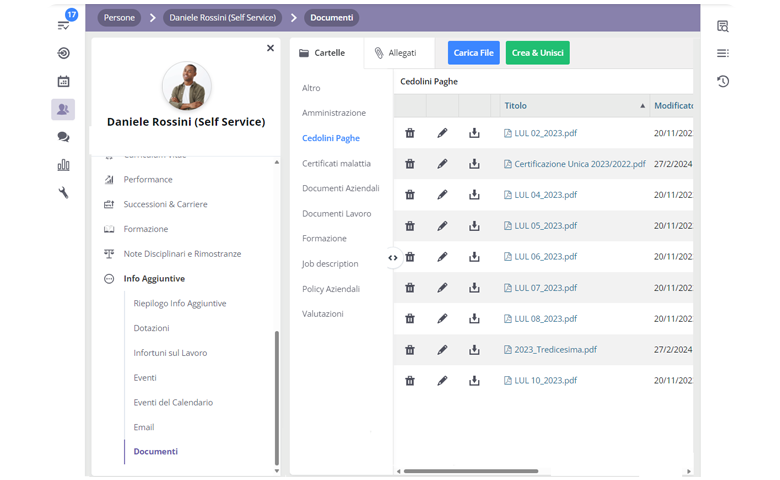Select the Cartelle tab
Screen dimensions: 780x480
322,53
